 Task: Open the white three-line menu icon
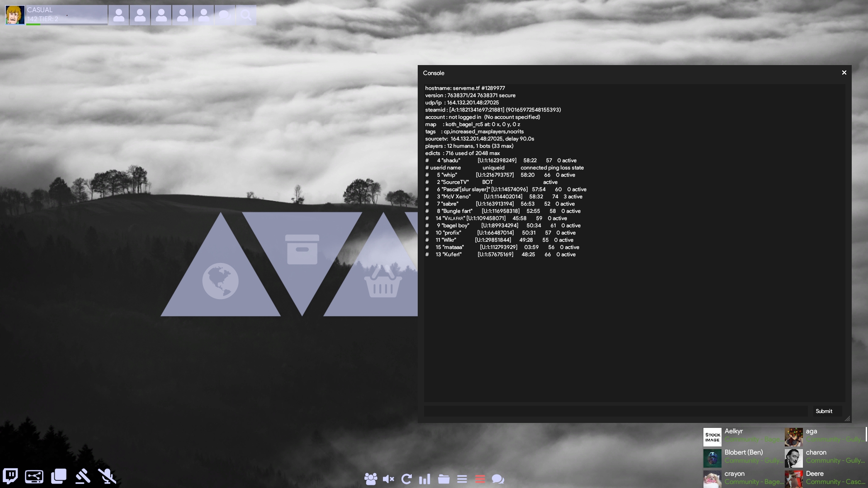462,479
